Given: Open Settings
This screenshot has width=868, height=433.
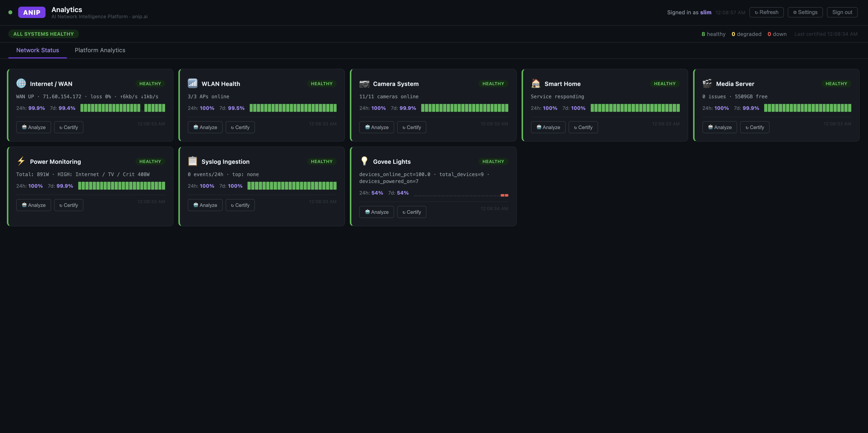Looking at the screenshot, I should [x=805, y=13].
